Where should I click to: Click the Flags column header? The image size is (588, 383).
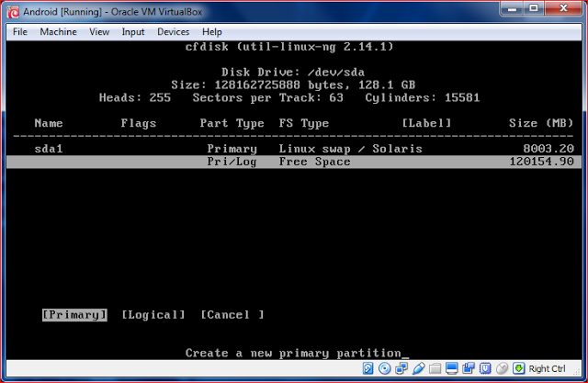point(139,123)
